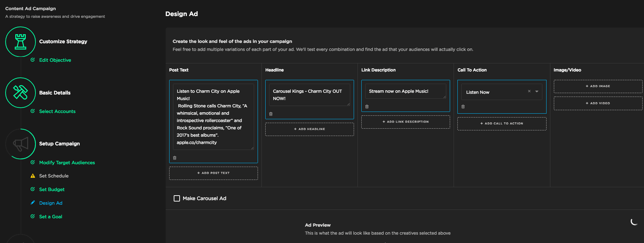The height and width of the screenshot is (243, 644).
Task: Open the Set Budget step
Action: [52, 189]
